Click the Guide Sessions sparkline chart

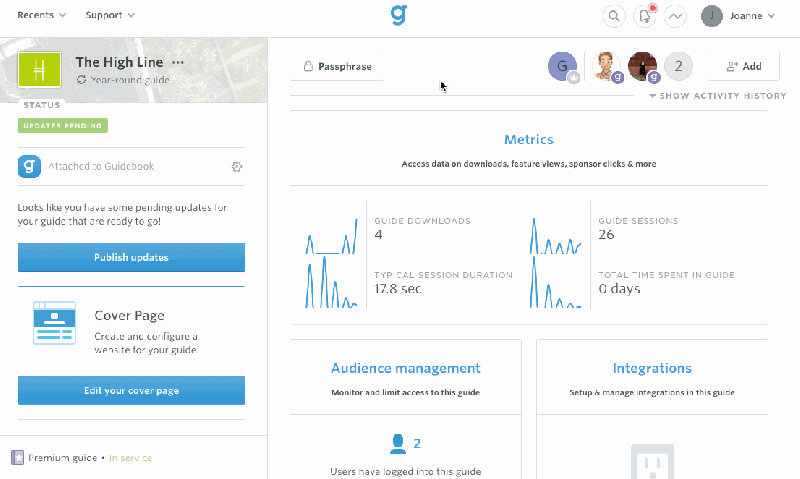coord(555,236)
